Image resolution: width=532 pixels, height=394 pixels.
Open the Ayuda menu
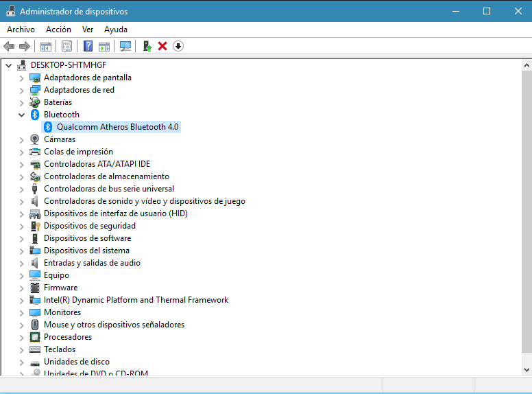116,30
